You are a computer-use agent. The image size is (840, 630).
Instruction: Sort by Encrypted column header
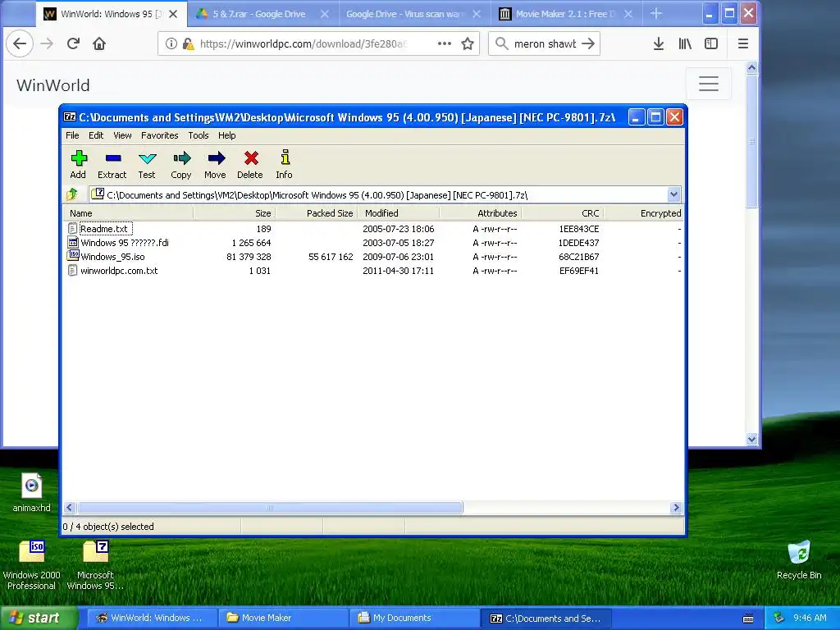pyautogui.click(x=644, y=213)
